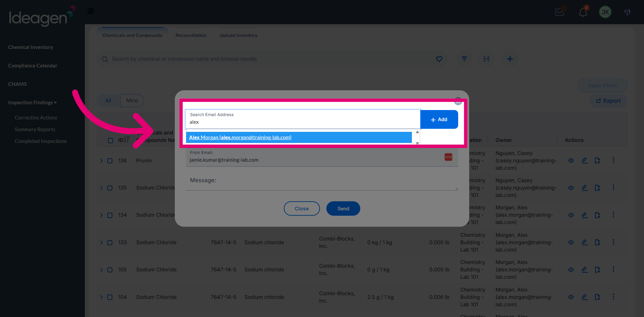View row 136 details with eye icon
Viewport: 644px width, 317px height.
click(x=571, y=160)
